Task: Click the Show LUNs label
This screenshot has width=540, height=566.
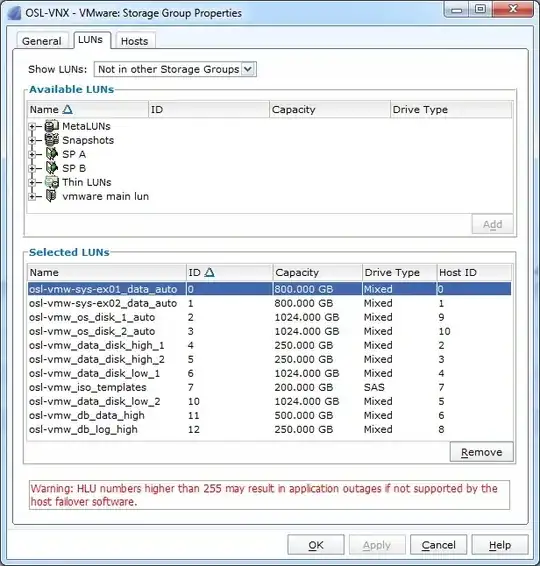Action: pyautogui.click(x=57, y=69)
